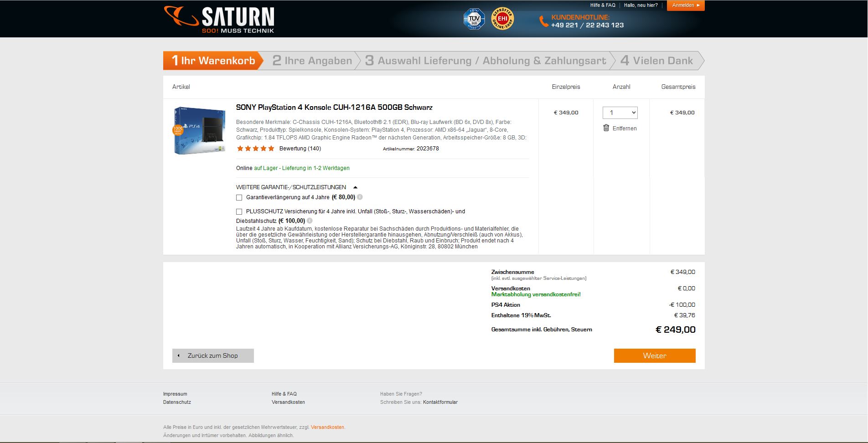Open the EHI Geprüfter Online-Shop badge
This screenshot has height=443, width=868.
(x=502, y=19)
